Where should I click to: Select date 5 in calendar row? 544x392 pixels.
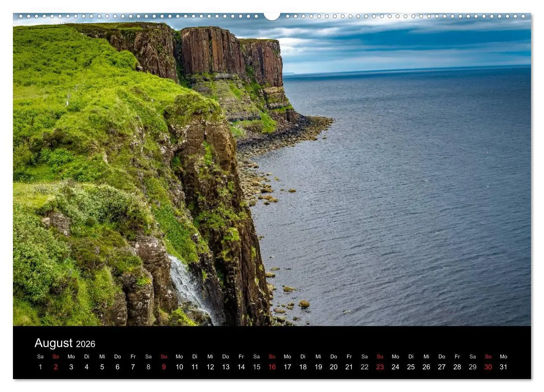coord(102,367)
